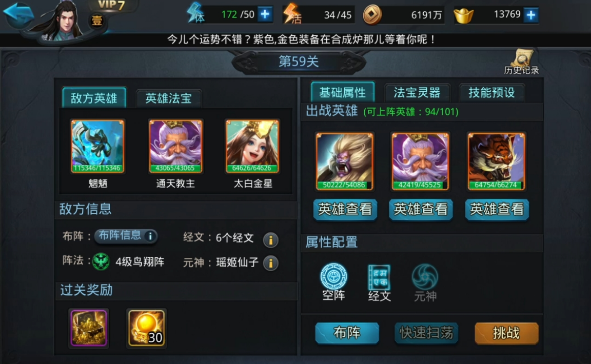Image resolution: width=591 pixels, height=364 pixels.
Task: Click the blue back arrow icon
Action: pos(19,15)
